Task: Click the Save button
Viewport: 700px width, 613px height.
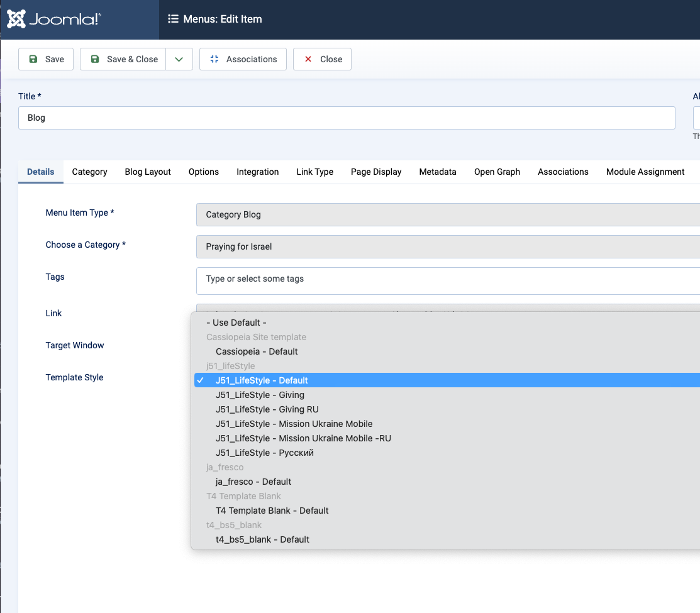Action: tap(46, 59)
